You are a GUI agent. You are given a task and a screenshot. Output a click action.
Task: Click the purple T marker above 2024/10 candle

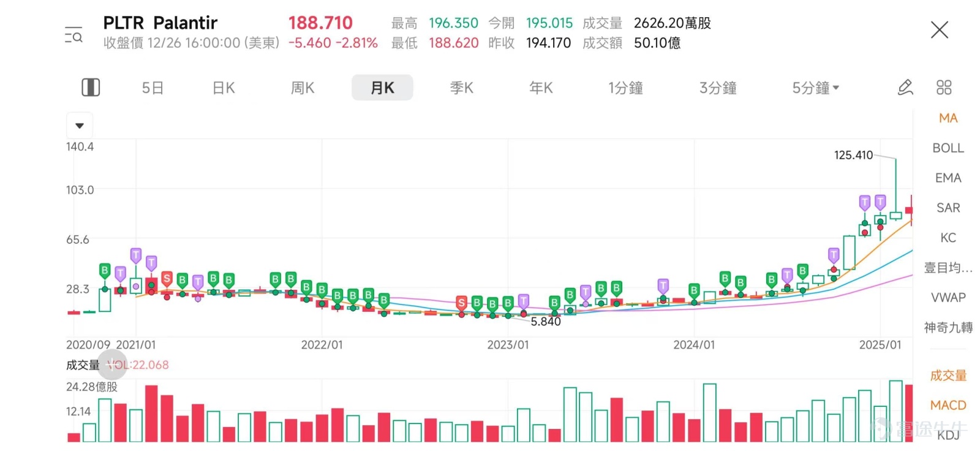pyautogui.click(x=834, y=255)
